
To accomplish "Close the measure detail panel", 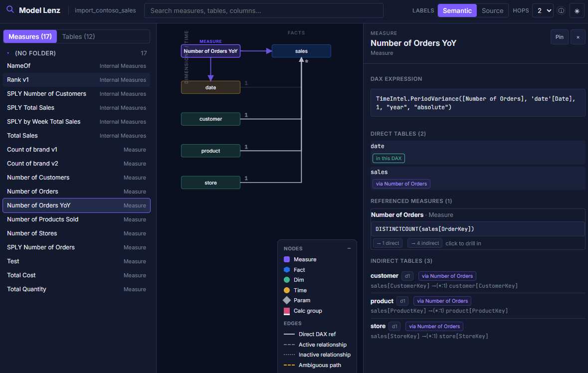I will point(578,37).
